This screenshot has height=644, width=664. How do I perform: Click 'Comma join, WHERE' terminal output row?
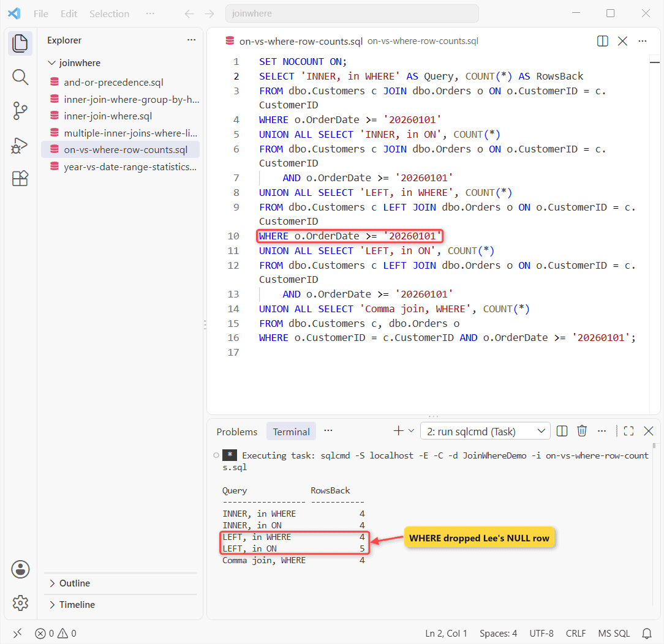(x=293, y=560)
